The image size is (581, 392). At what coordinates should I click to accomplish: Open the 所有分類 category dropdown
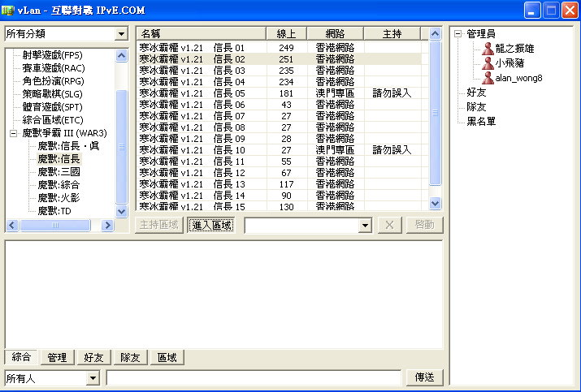pyautogui.click(x=121, y=34)
